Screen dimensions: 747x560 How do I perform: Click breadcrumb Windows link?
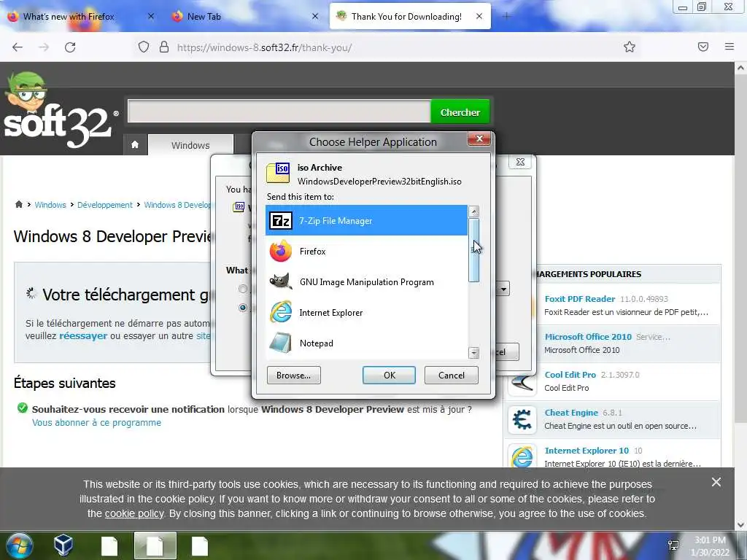[50, 205]
